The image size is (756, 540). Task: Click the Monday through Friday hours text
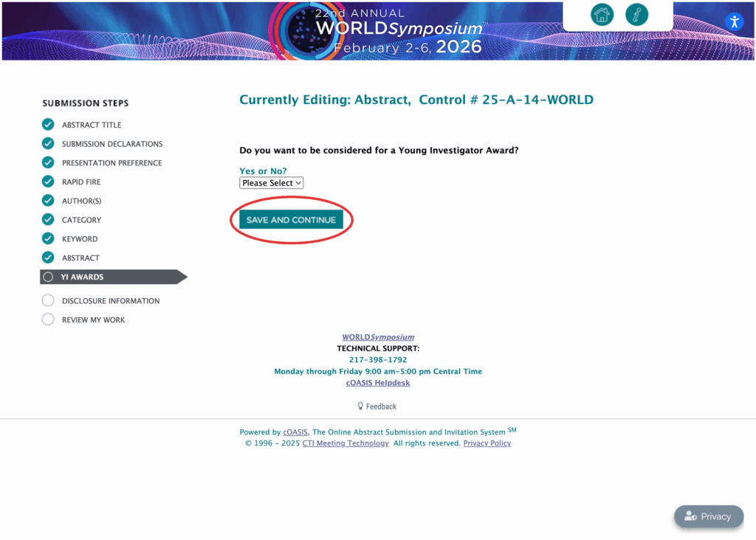378,371
